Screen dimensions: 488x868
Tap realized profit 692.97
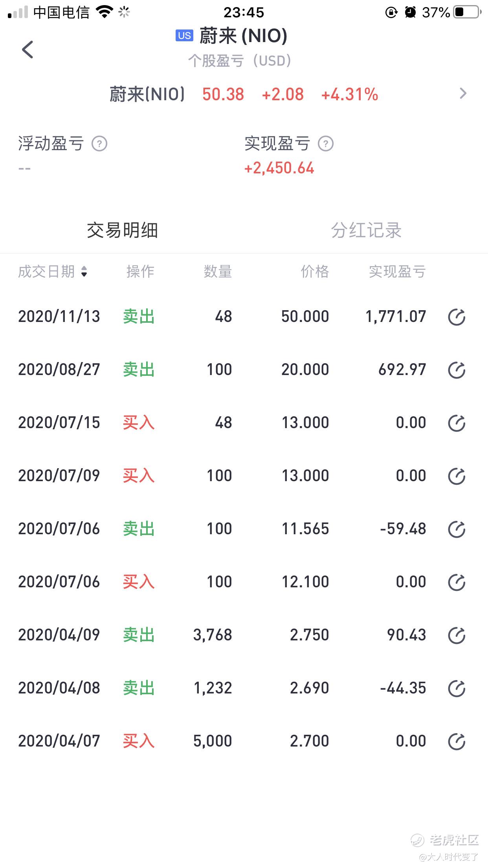click(402, 370)
